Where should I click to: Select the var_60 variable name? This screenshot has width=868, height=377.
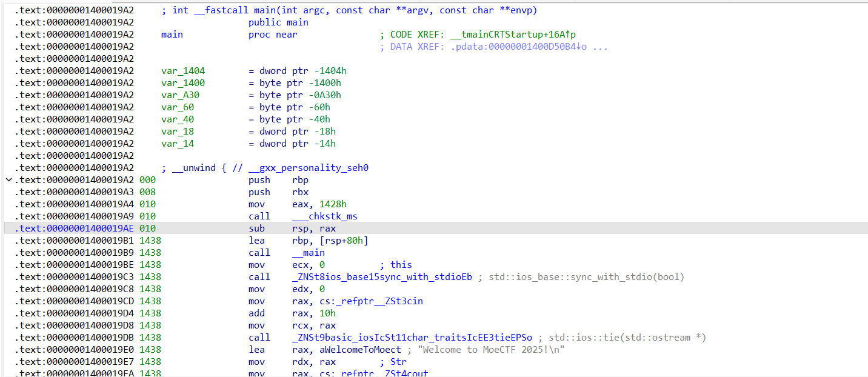pos(178,107)
